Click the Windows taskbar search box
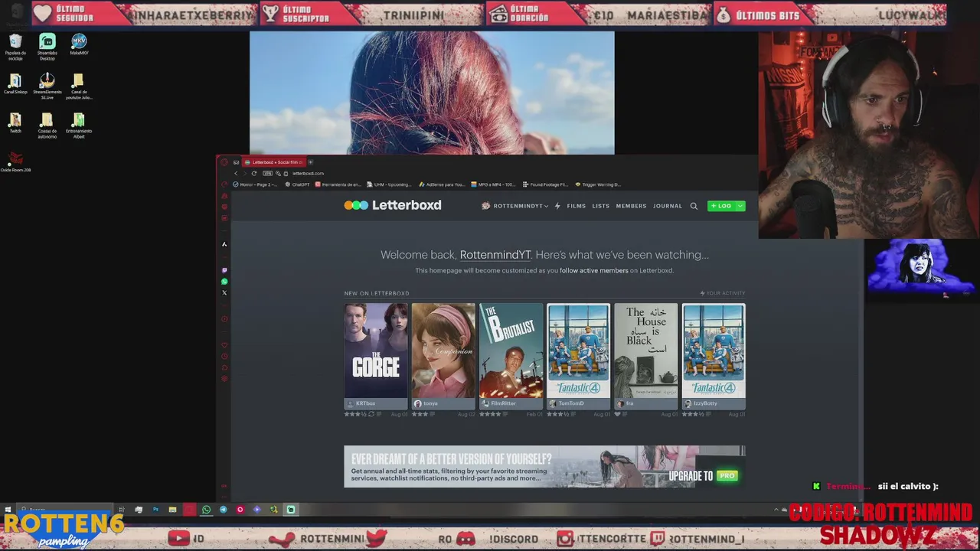The image size is (980, 551). (x=65, y=510)
